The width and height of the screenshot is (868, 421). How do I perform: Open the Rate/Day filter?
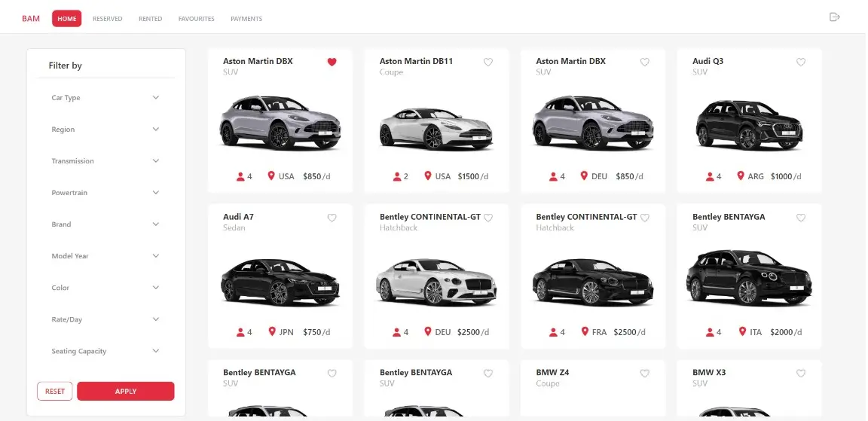[x=105, y=319]
